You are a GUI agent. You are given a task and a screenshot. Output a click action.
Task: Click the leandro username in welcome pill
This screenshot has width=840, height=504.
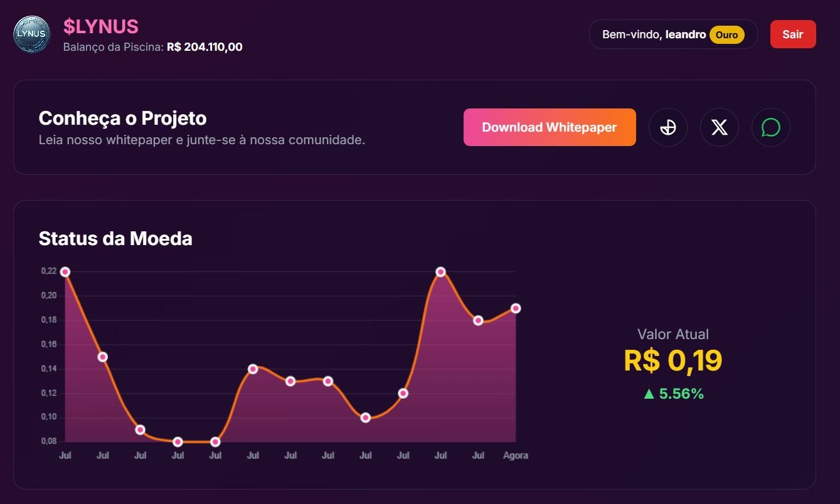point(686,34)
